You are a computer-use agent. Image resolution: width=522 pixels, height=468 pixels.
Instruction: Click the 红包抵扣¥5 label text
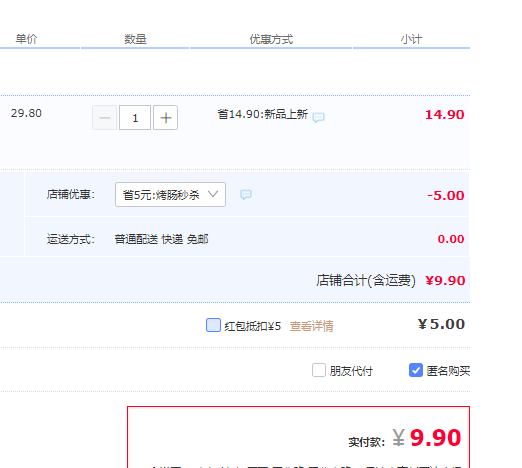[253, 326]
